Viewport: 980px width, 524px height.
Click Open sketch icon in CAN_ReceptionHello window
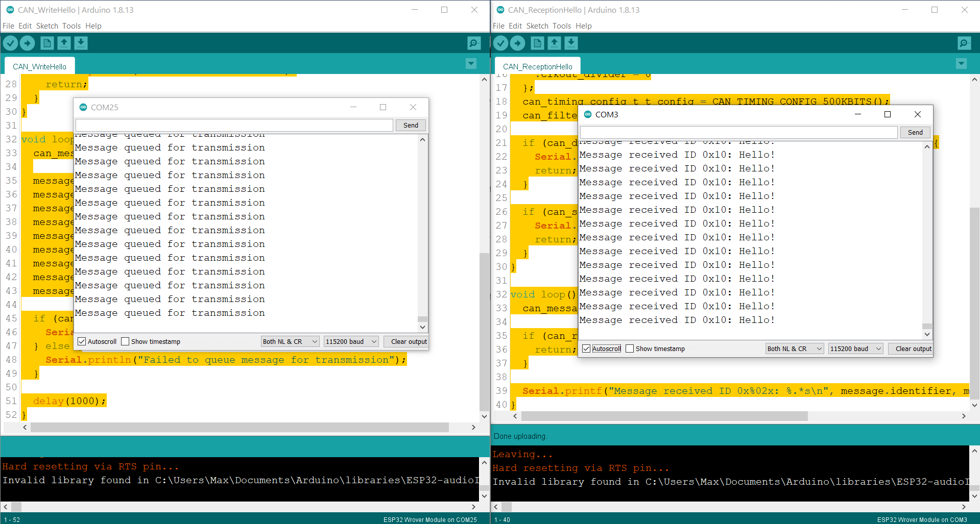[x=554, y=43]
